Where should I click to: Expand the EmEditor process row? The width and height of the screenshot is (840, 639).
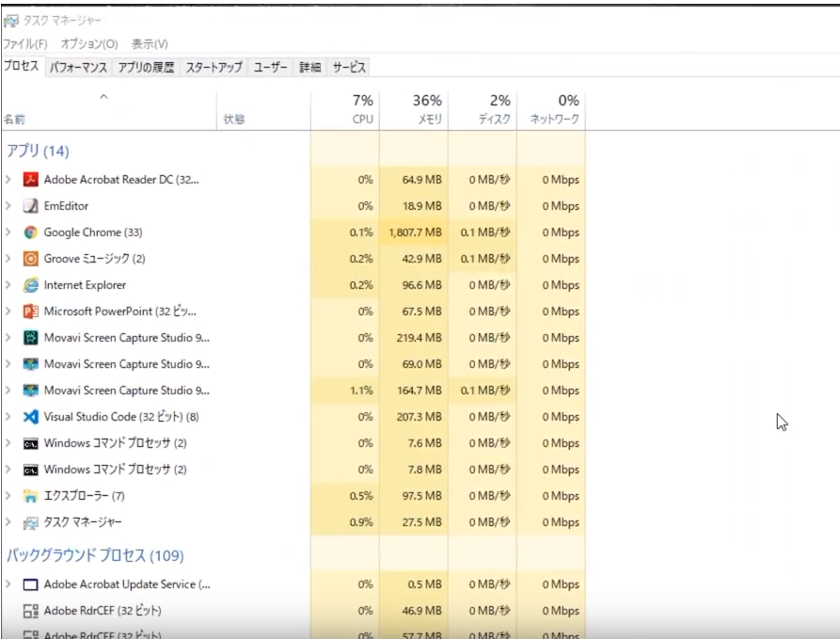click(8, 205)
